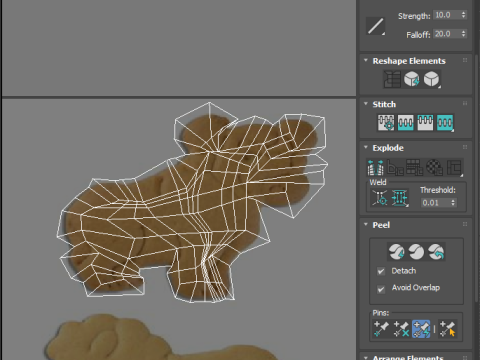Image resolution: width=480 pixels, height=360 pixels.
Task: Click the Stitch panel grip handle
Action: coord(465,104)
